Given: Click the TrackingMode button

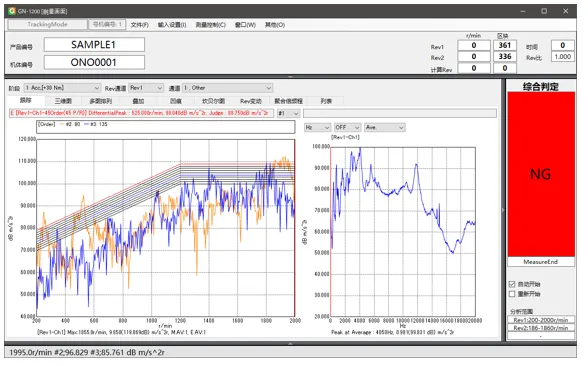Looking at the screenshot, I should coord(48,24).
